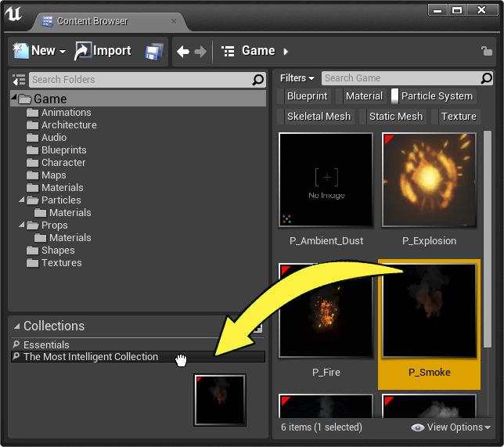Click the magnifier icon in Search Folders

tap(257, 80)
